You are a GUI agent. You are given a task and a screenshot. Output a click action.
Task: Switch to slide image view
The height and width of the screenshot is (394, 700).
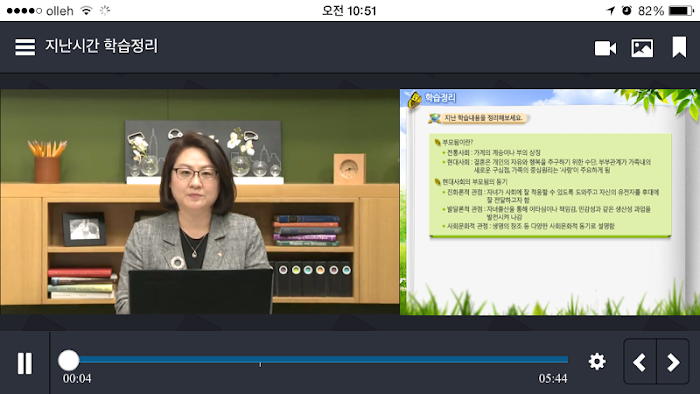tap(642, 48)
